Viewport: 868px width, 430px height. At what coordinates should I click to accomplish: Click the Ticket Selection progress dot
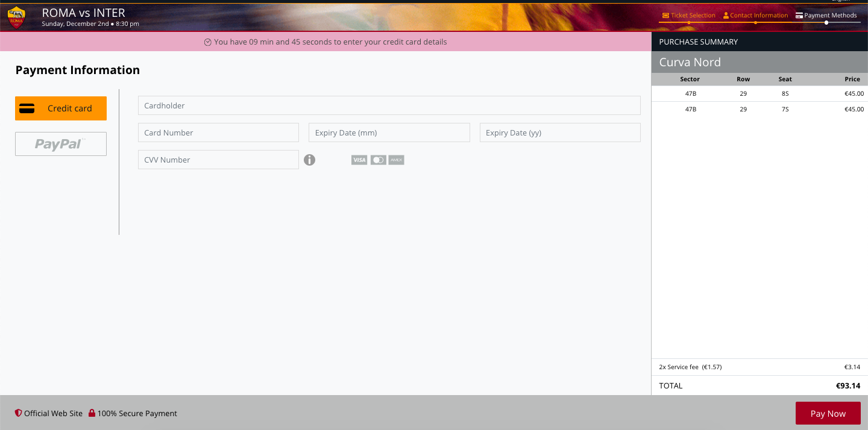click(x=688, y=23)
